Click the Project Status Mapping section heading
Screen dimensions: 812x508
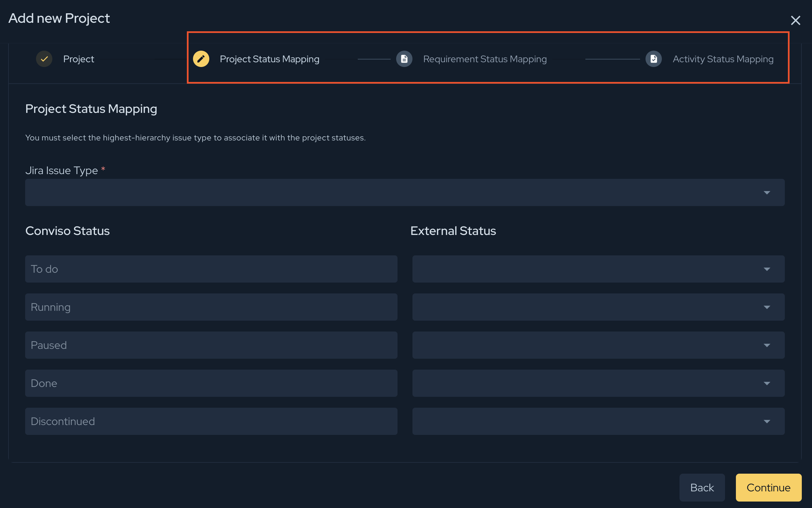pyautogui.click(x=91, y=109)
